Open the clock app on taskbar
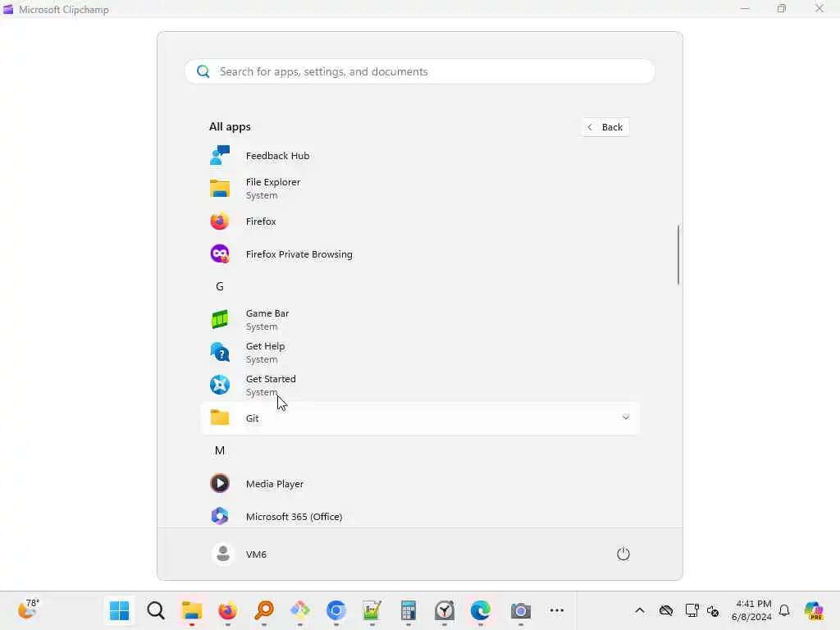The height and width of the screenshot is (630, 840). tap(445, 610)
